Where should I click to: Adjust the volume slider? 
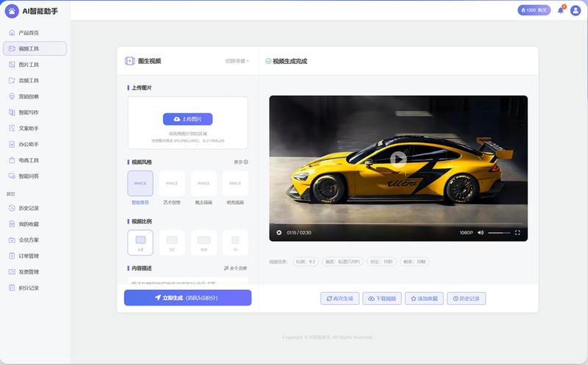tap(499, 233)
